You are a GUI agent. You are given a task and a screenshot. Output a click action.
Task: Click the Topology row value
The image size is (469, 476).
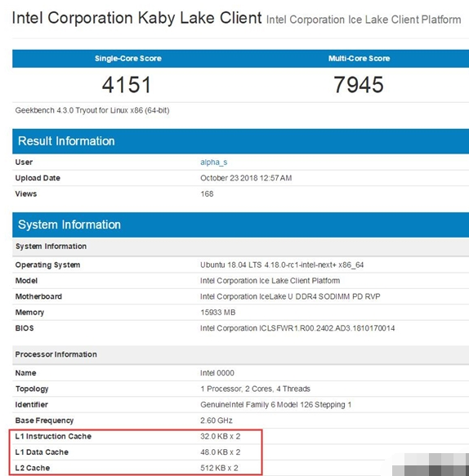255,389
